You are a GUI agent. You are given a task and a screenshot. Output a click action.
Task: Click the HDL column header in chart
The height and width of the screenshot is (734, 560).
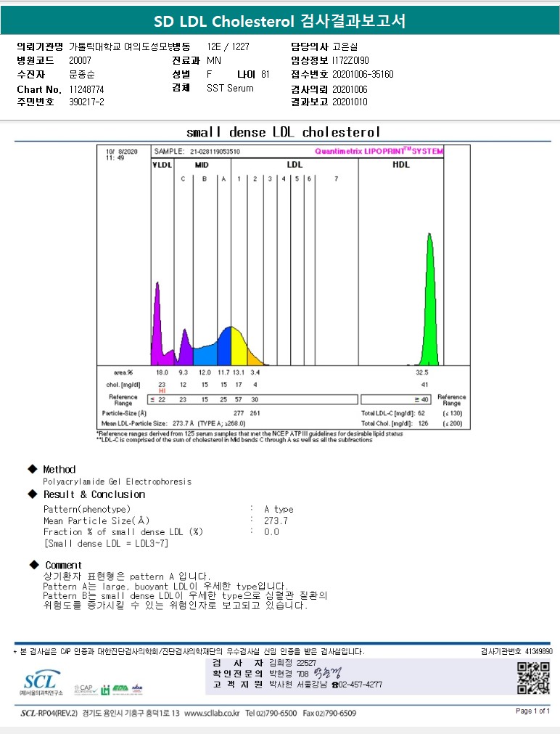[401, 165]
